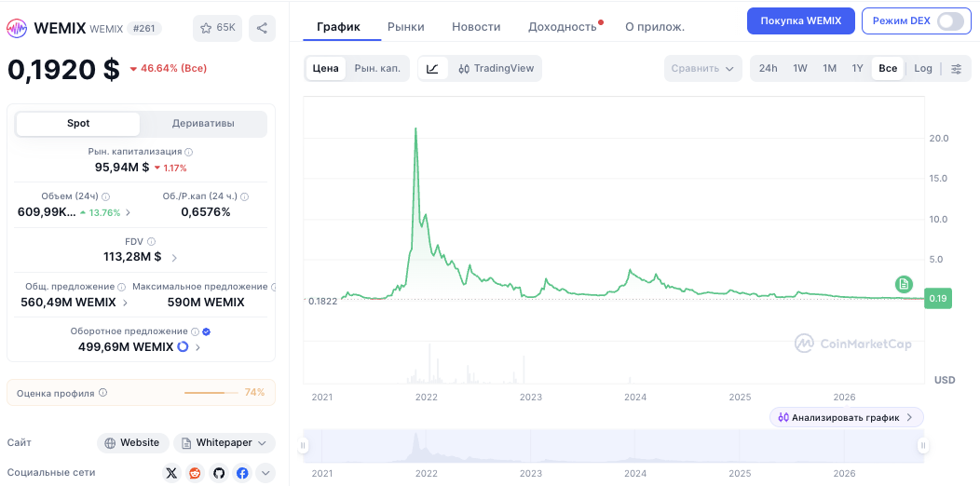Click info icon next to FDV

(151, 241)
